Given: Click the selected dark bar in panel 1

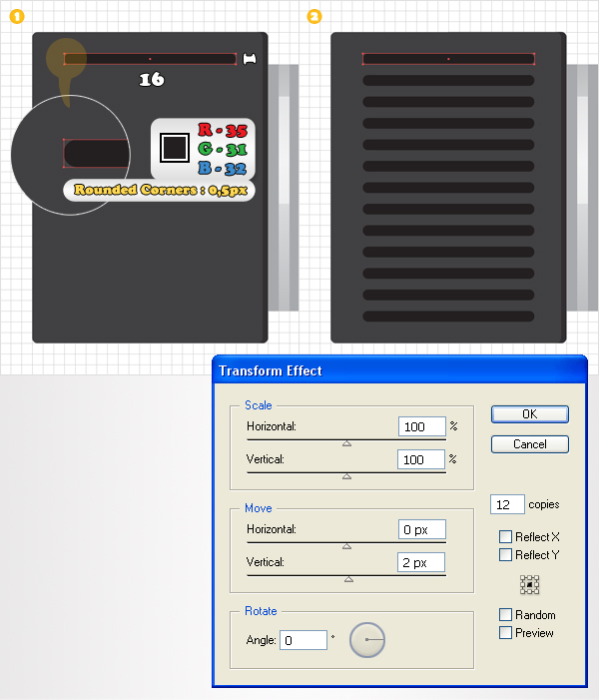Looking at the screenshot, I should pos(150,59).
